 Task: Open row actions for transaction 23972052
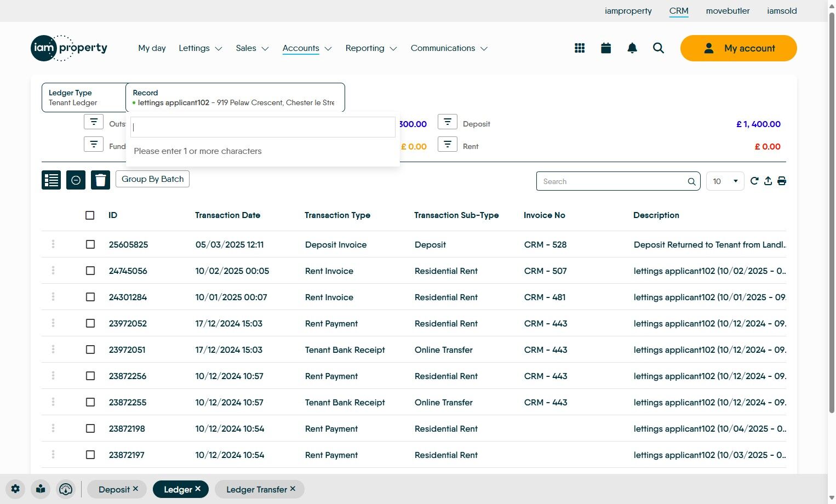(x=53, y=323)
